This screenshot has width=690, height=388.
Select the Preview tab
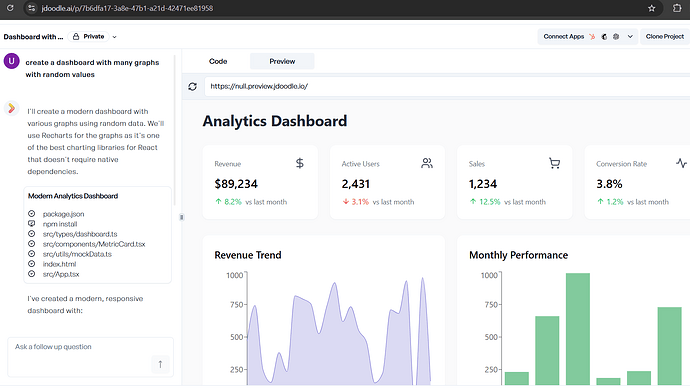(282, 61)
